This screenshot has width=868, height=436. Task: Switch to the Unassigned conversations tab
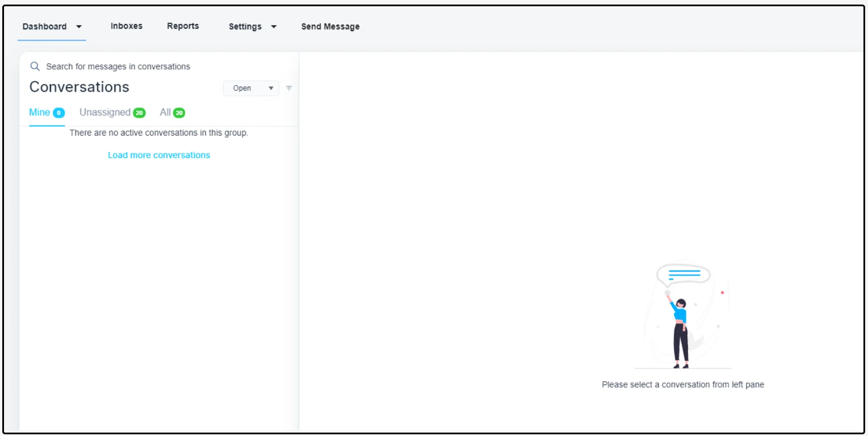click(105, 113)
